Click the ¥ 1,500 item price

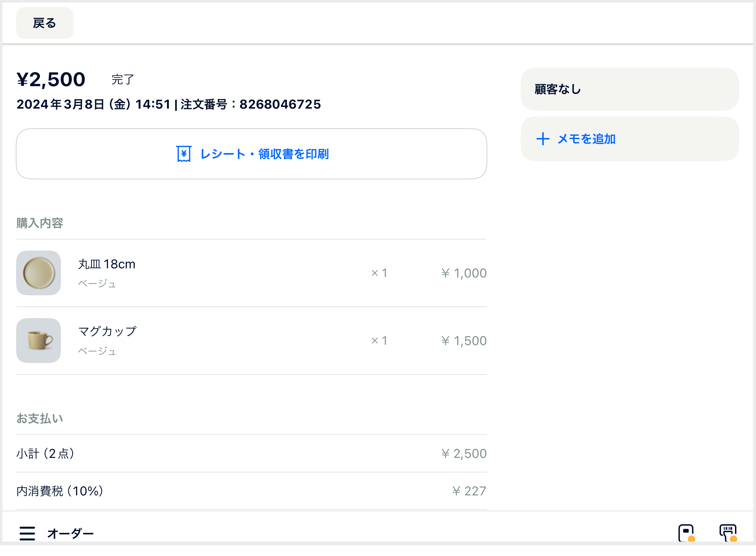pos(464,341)
